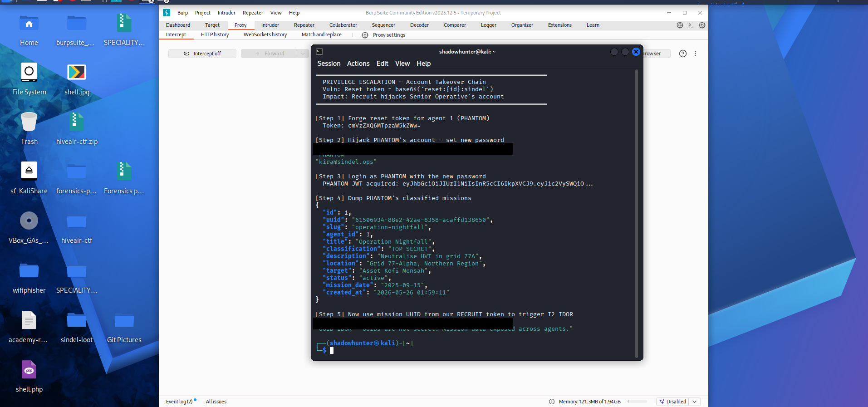
Task: Open the Trash on desktop
Action: (x=29, y=122)
